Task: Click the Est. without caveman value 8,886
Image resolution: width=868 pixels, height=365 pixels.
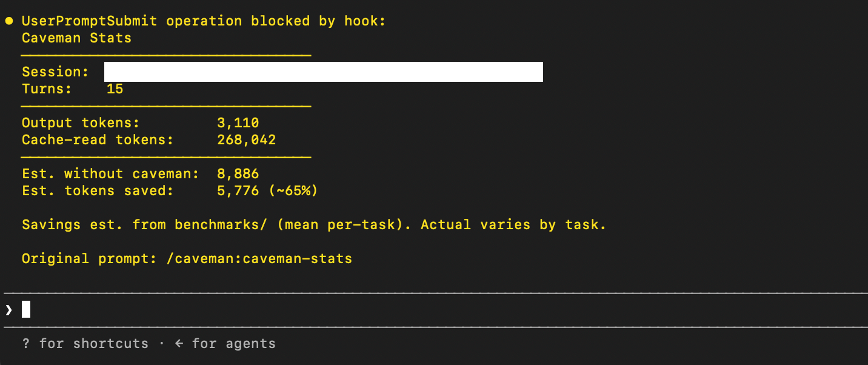Action: pyautogui.click(x=238, y=174)
